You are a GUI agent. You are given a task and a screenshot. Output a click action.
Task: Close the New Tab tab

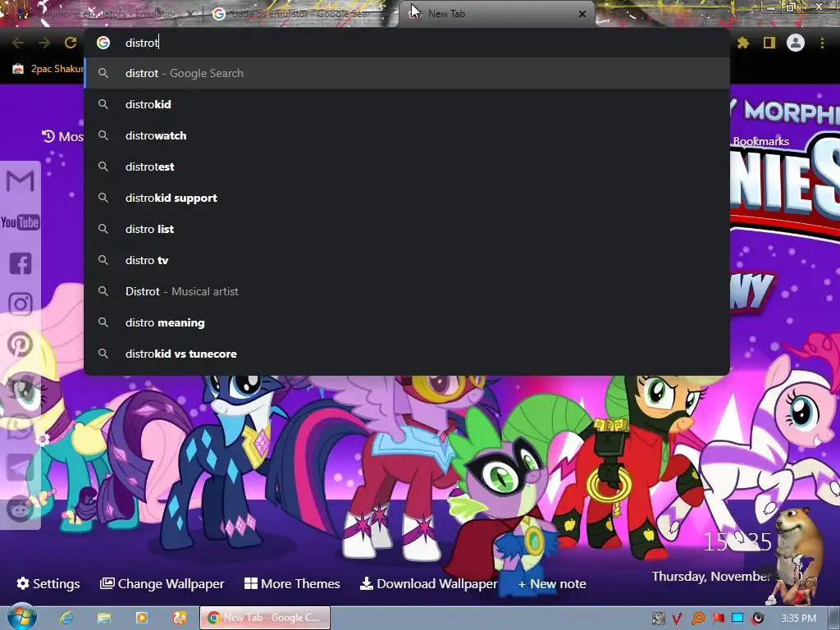coord(582,14)
